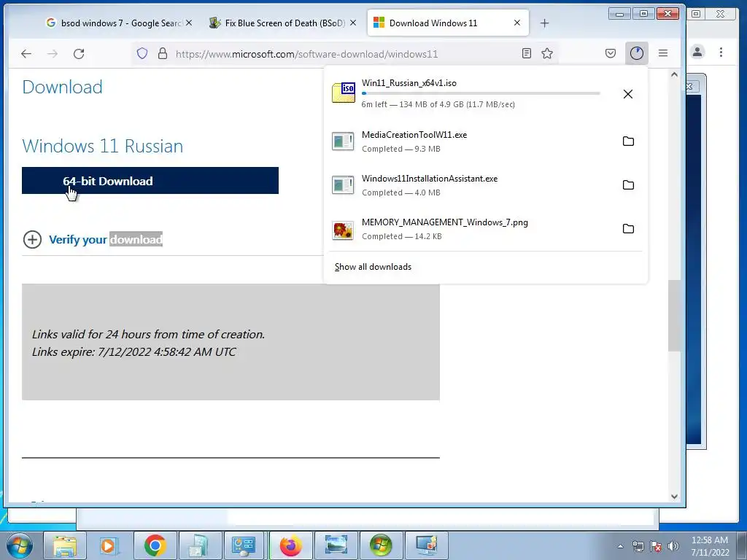
Task: Click the Win11_Russian_x64v1.iso file icon
Action: pyautogui.click(x=344, y=93)
